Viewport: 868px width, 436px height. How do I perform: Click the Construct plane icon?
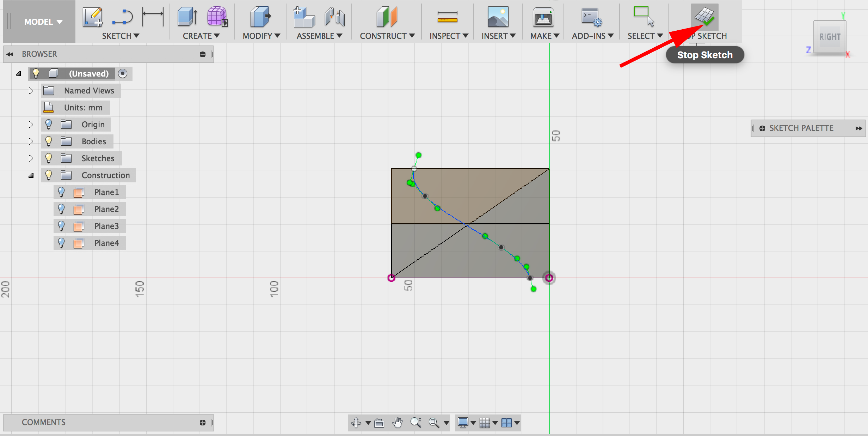coord(387,17)
